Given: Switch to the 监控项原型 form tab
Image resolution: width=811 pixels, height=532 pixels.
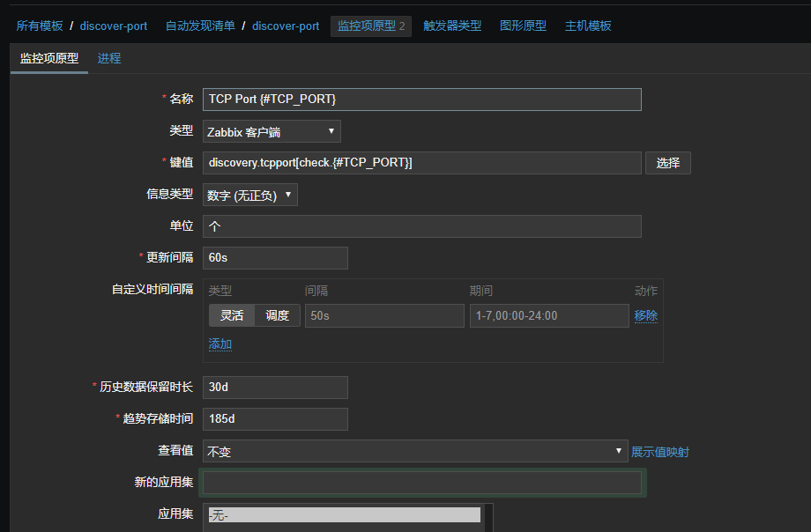Looking at the screenshot, I should pos(49,58).
